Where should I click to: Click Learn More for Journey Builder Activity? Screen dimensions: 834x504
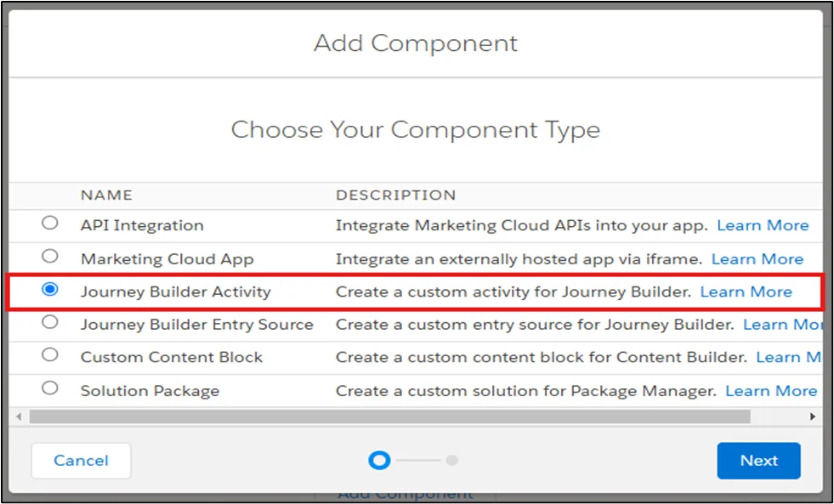(x=746, y=292)
